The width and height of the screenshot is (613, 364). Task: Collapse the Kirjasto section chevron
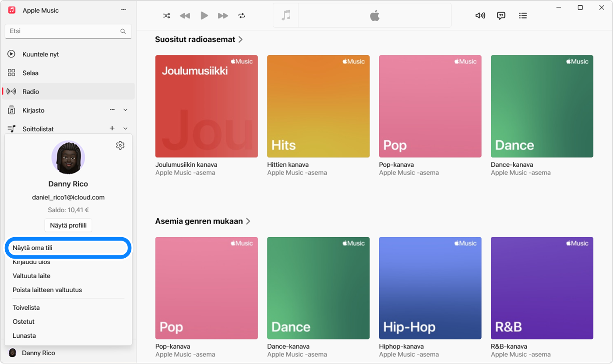pos(126,110)
